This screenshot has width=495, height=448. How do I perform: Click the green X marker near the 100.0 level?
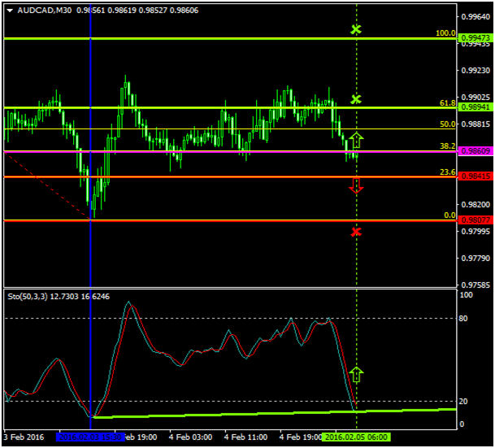tap(355, 30)
